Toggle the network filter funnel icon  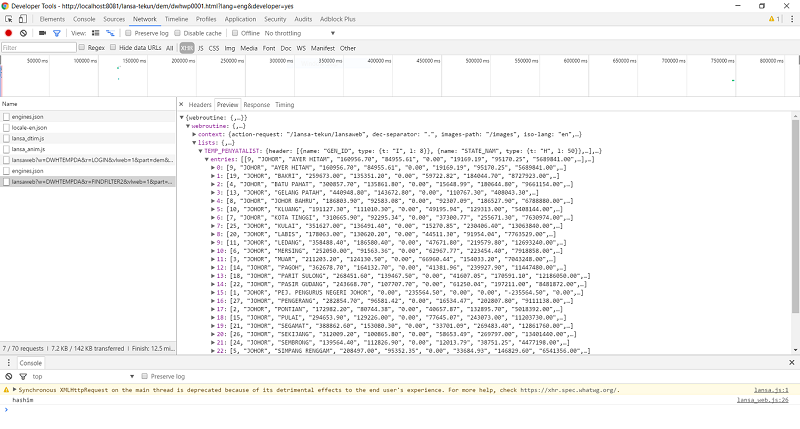[x=56, y=33]
